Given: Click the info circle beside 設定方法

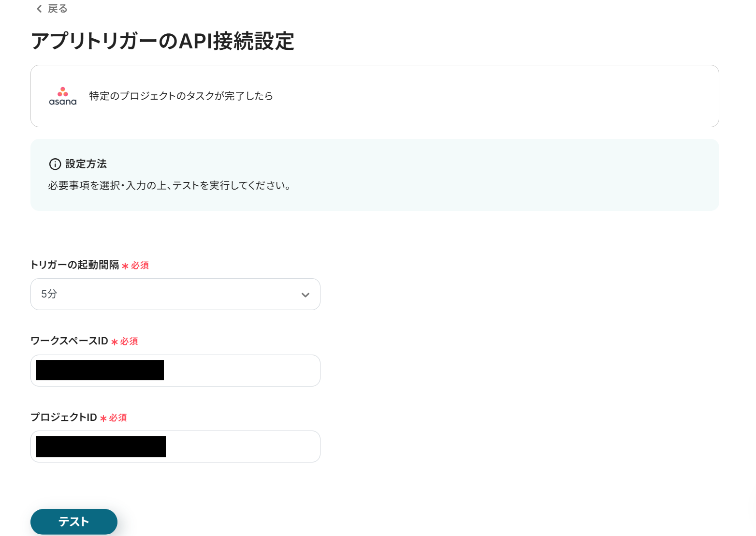Looking at the screenshot, I should tap(55, 164).
